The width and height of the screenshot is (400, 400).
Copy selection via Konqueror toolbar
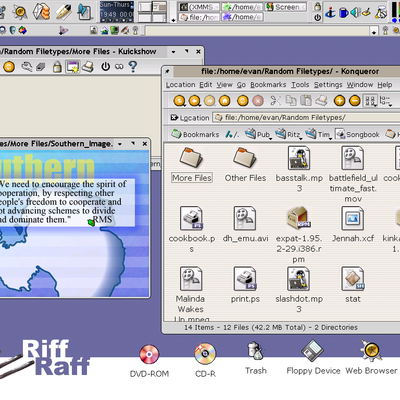291,101
